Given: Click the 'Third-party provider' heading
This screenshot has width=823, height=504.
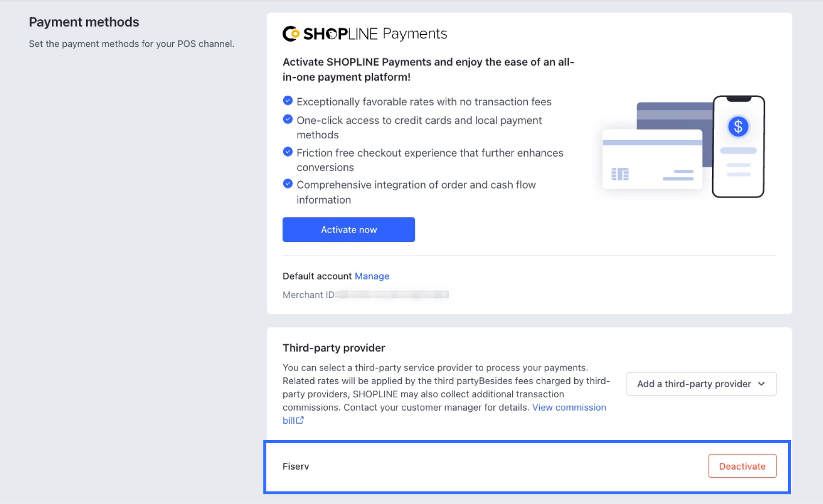Looking at the screenshot, I should pyautogui.click(x=334, y=348).
